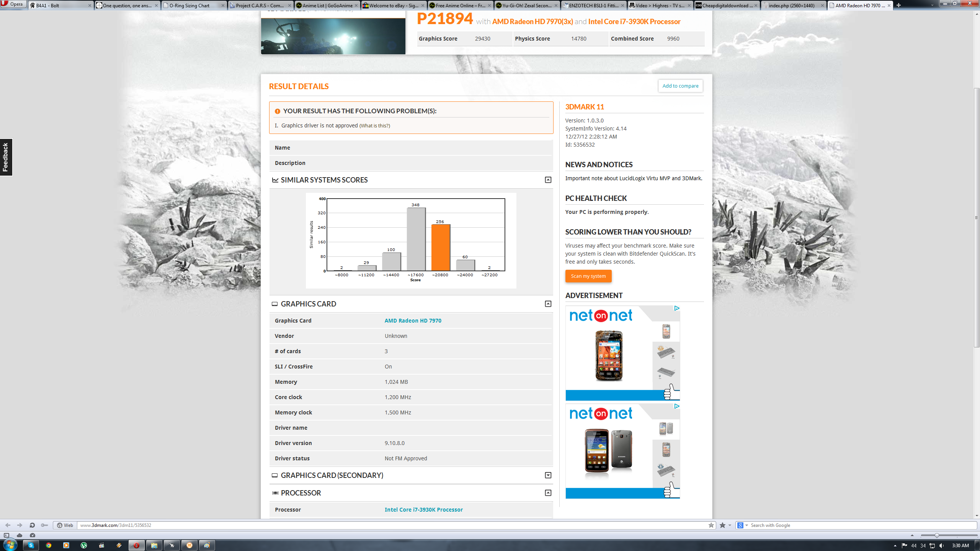Click the benchmark scene thumbnail image

click(x=333, y=36)
